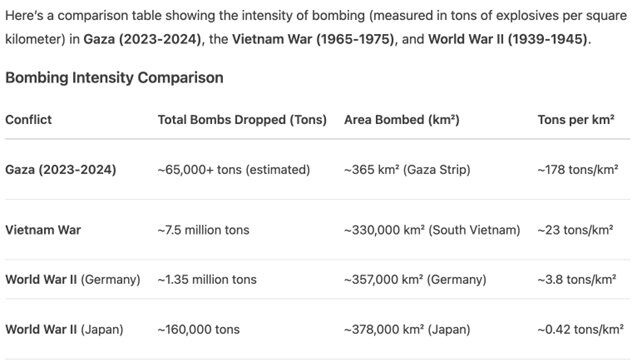
Task: Click the ~23 tons/km² value
Action: coord(575,230)
